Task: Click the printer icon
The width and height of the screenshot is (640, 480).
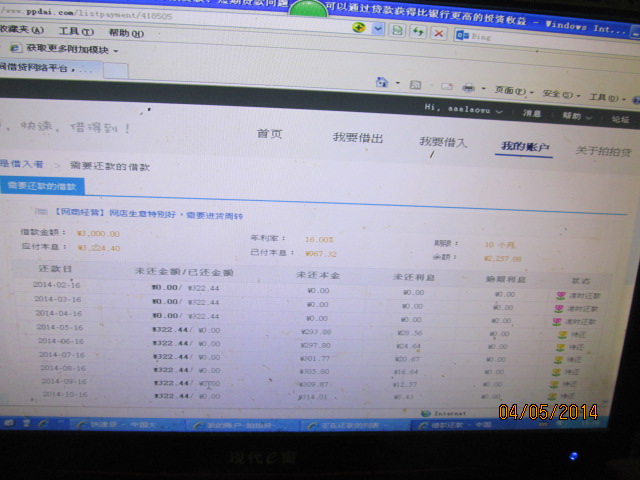Action: coord(468,87)
